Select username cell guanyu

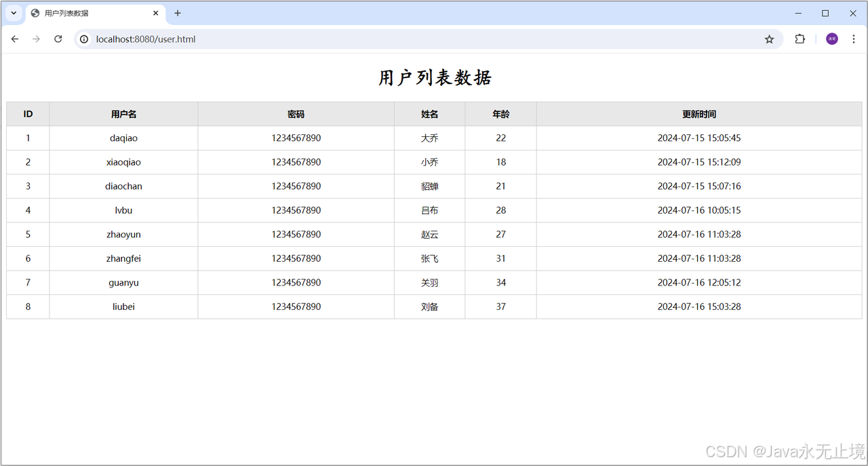click(123, 283)
